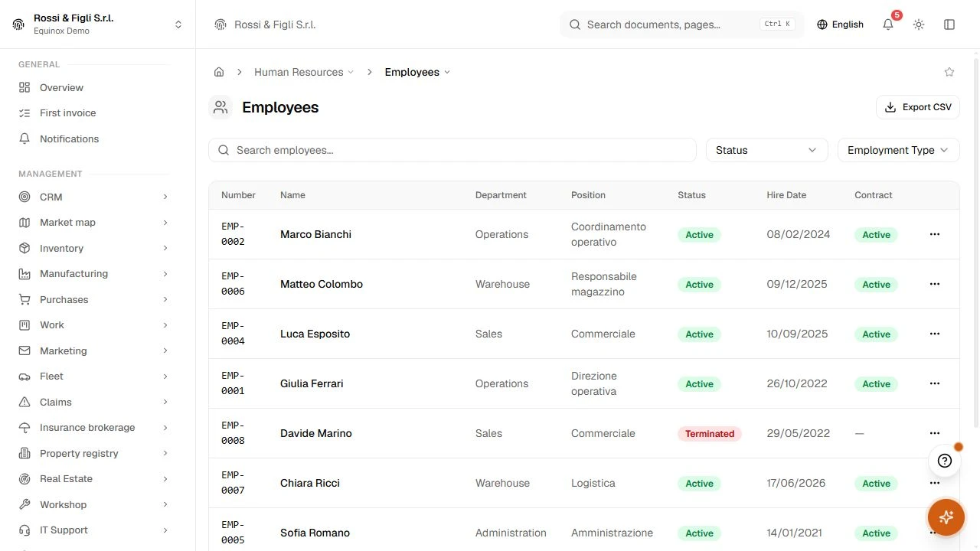The height and width of the screenshot is (551, 980).
Task: Open row actions for Giulia Ferrari
Action: [x=934, y=383]
